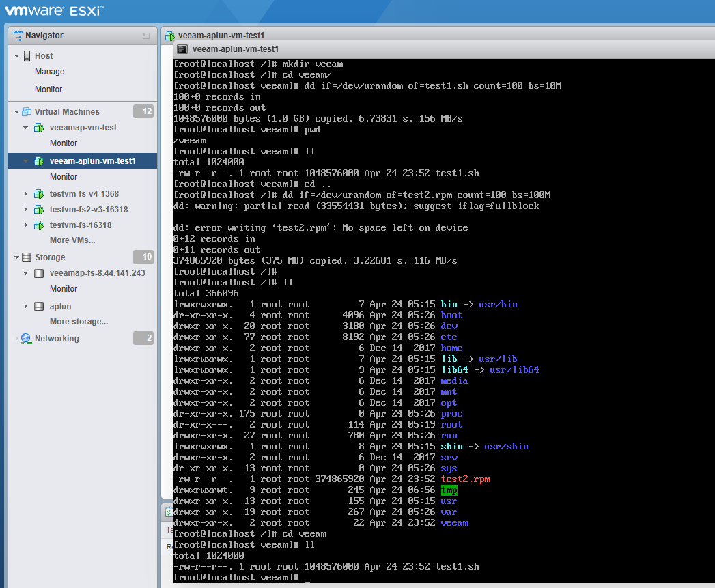Image resolution: width=715 pixels, height=588 pixels.
Task: Select testvm-fs-v4-1368 virtual machine
Action: 85,194
